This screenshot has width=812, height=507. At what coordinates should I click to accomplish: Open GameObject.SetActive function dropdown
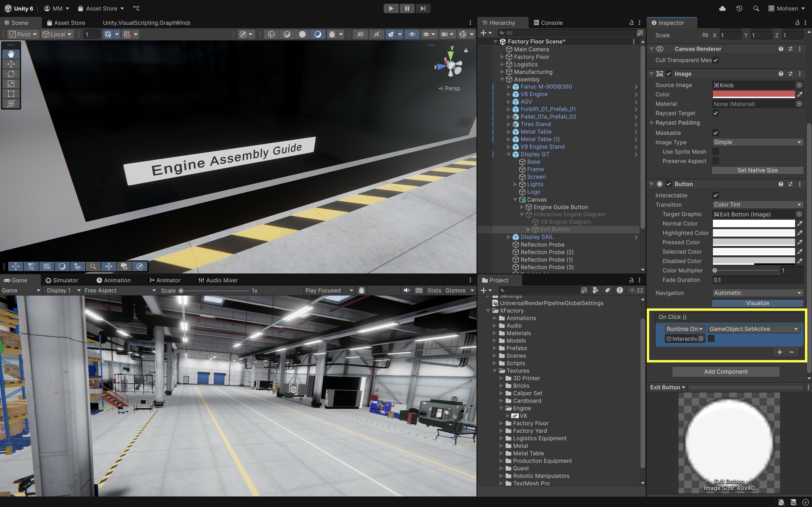click(x=754, y=329)
